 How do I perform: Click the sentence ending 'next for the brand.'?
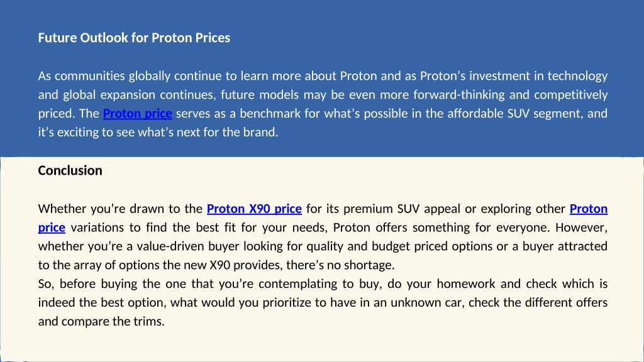click(158, 132)
